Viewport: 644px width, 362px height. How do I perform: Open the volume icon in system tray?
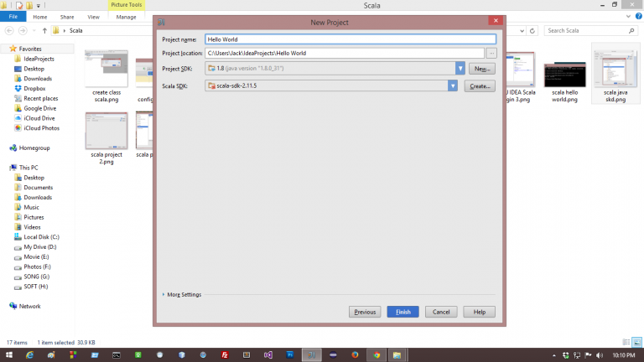coord(600,354)
